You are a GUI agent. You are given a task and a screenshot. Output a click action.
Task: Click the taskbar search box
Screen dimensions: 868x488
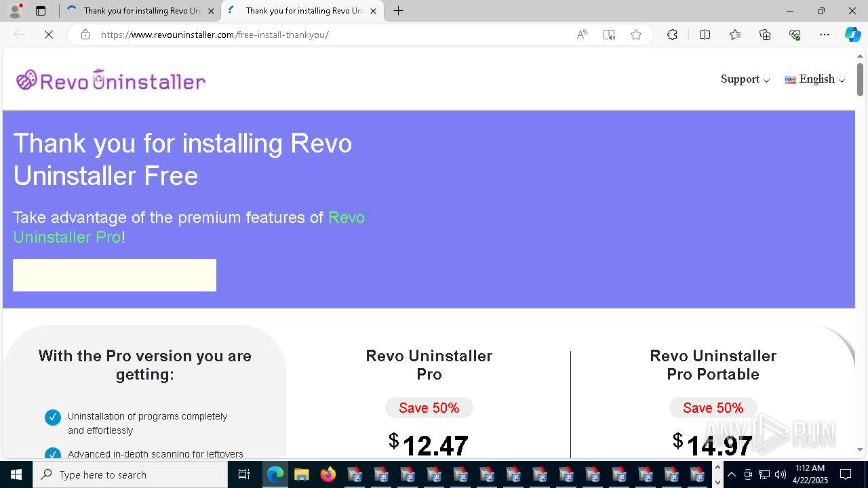130,474
